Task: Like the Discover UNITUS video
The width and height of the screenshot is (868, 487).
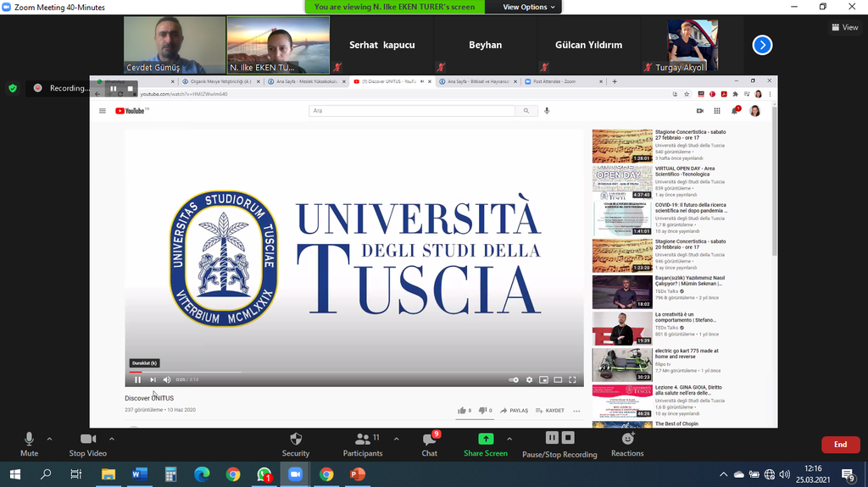Action: coord(465,411)
